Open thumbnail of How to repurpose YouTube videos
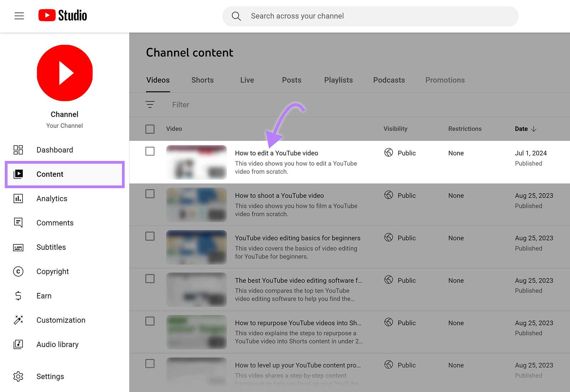Image resolution: width=570 pixels, height=392 pixels. (x=196, y=332)
